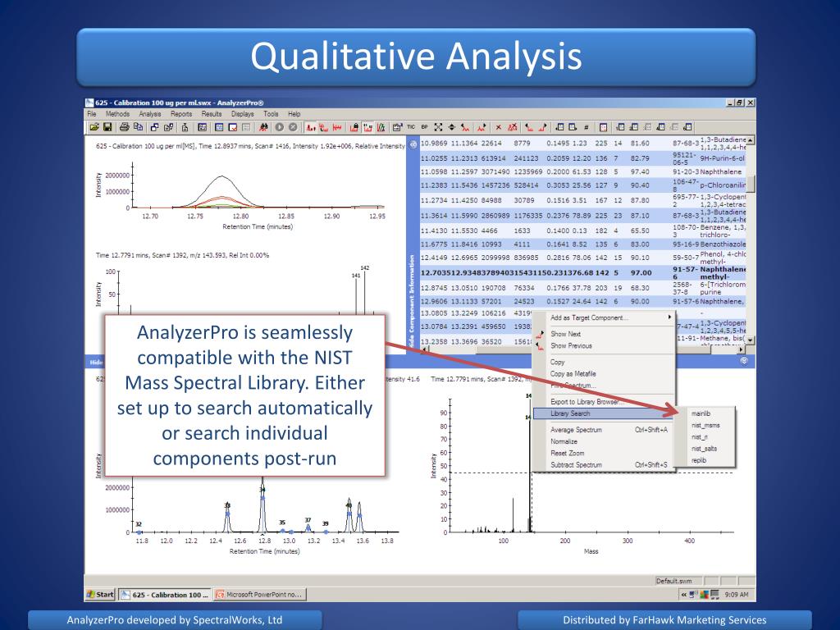Expand hidden tray icons with the « arrow

[x=683, y=595]
